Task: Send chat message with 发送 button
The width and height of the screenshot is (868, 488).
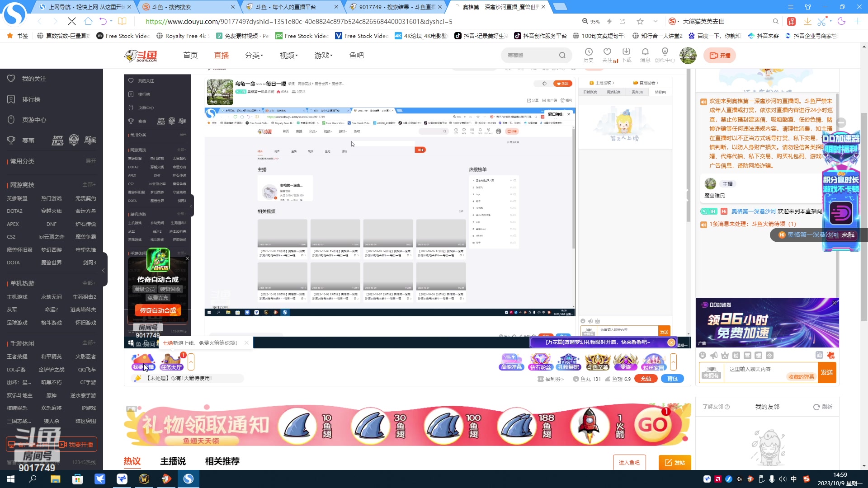Action: click(x=827, y=372)
